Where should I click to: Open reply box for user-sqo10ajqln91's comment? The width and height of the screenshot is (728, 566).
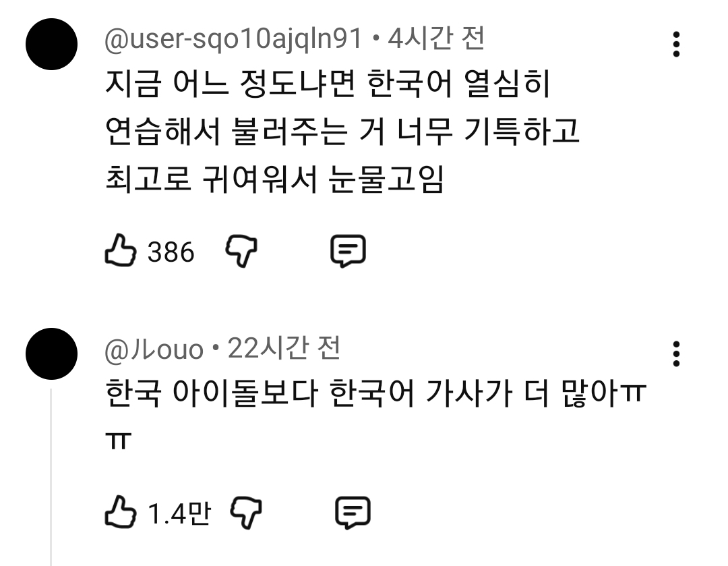click(x=348, y=252)
